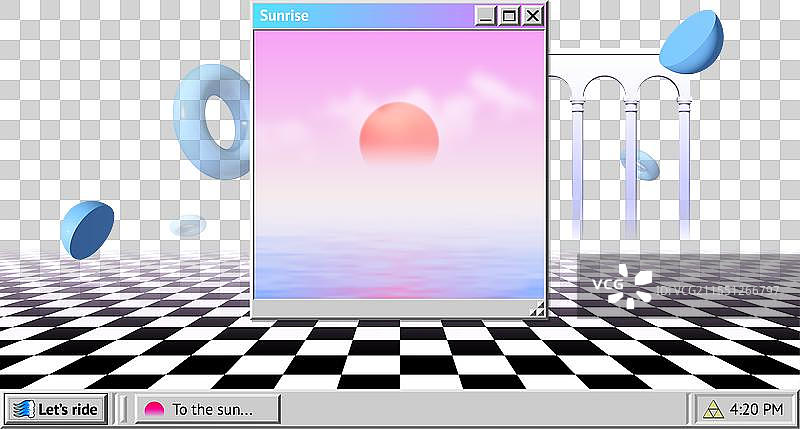Select the blue glass torus ring
800x429 pixels.
[210, 120]
